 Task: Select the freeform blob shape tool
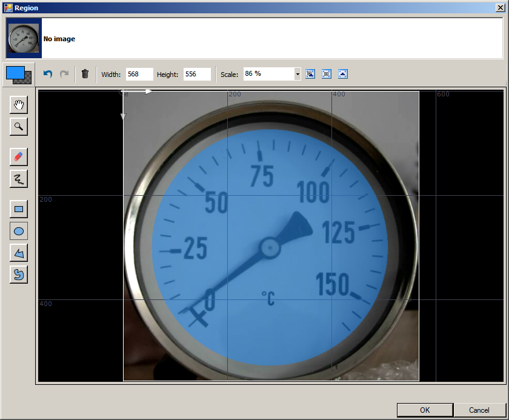pos(19,274)
